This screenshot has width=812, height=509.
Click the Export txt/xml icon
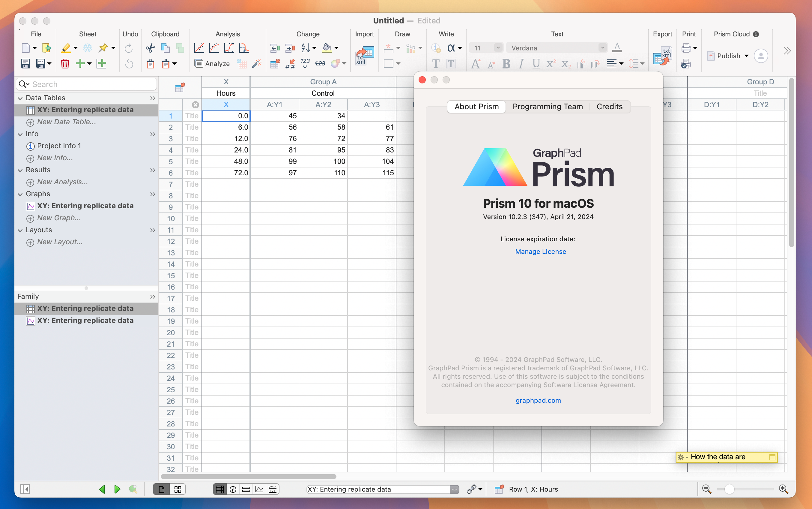(x=662, y=55)
